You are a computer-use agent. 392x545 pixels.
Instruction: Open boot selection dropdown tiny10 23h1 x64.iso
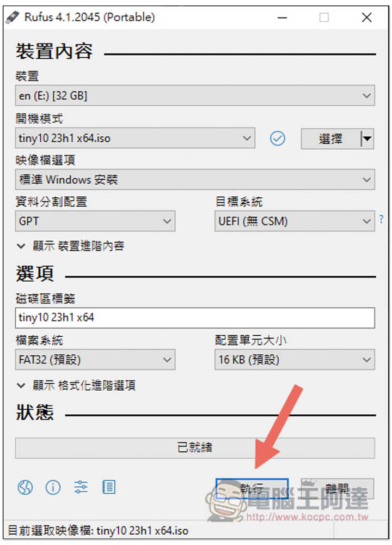(x=135, y=138)
